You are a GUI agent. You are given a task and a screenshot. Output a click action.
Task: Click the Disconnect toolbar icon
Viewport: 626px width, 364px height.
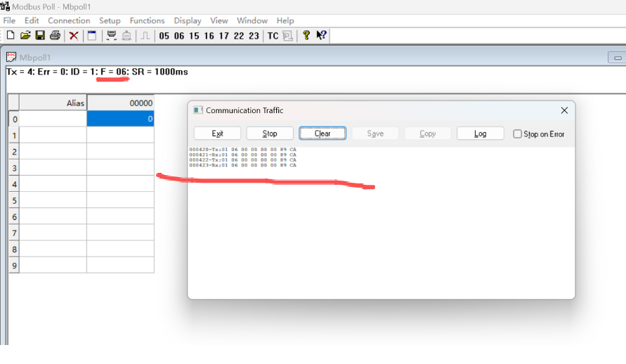pos(126,36)
